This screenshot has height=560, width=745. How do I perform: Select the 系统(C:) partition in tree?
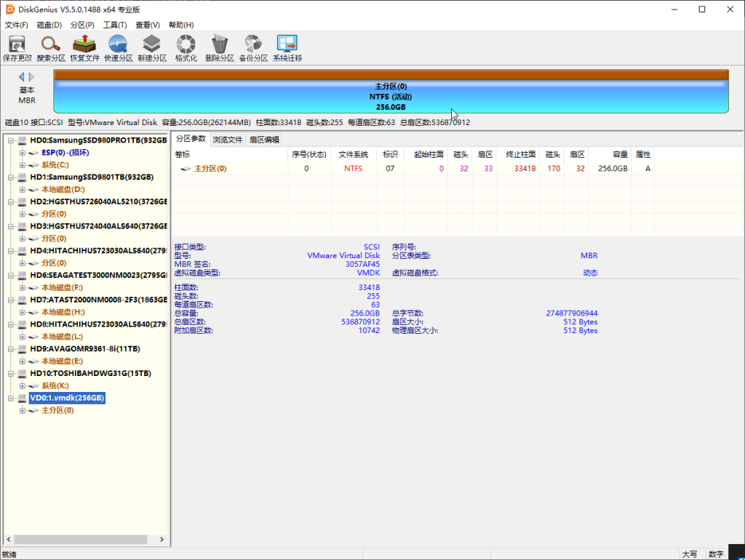(55, 164)
